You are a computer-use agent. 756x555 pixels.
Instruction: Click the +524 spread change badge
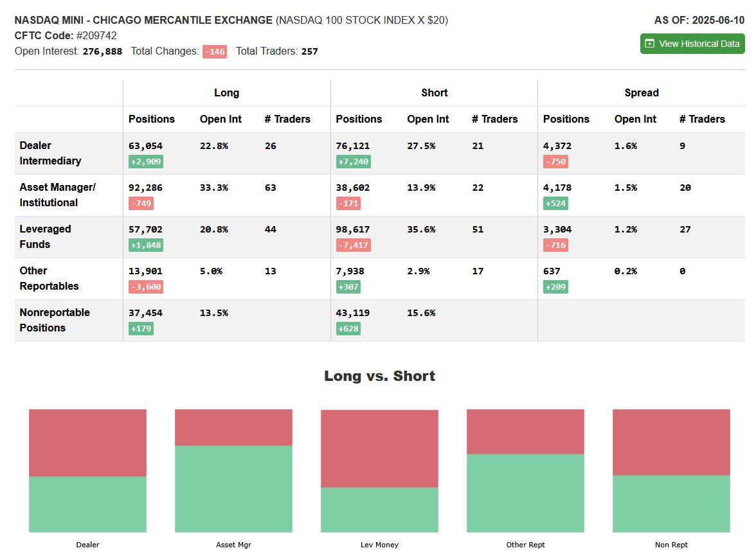[555, 203]
